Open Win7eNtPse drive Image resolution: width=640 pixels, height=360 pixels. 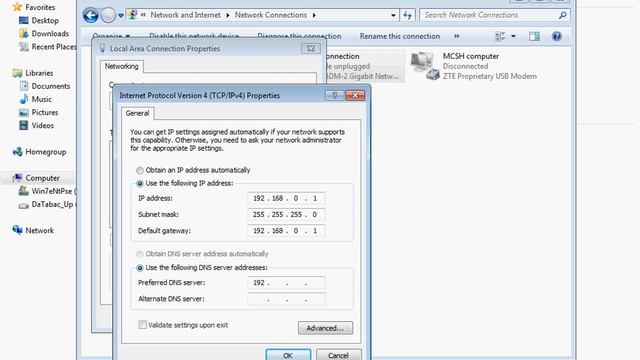tap(52, 191)
